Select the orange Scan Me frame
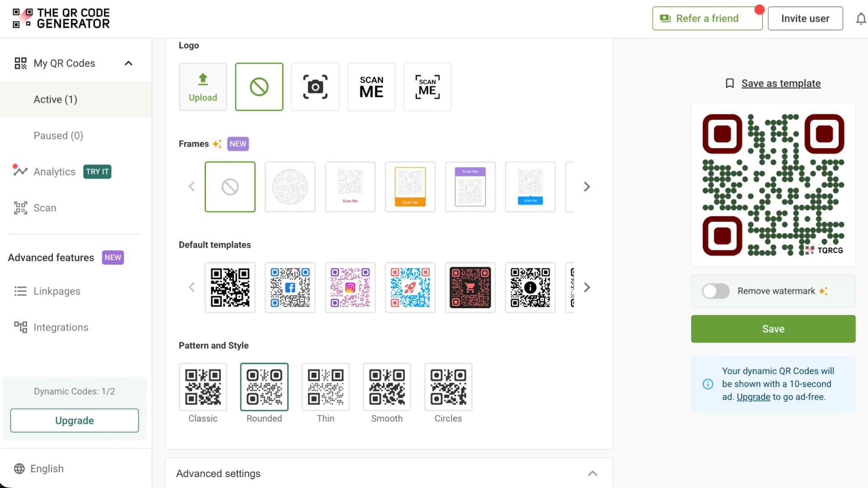The height and width of the screenshot is (488, 868). coord(410,187)
